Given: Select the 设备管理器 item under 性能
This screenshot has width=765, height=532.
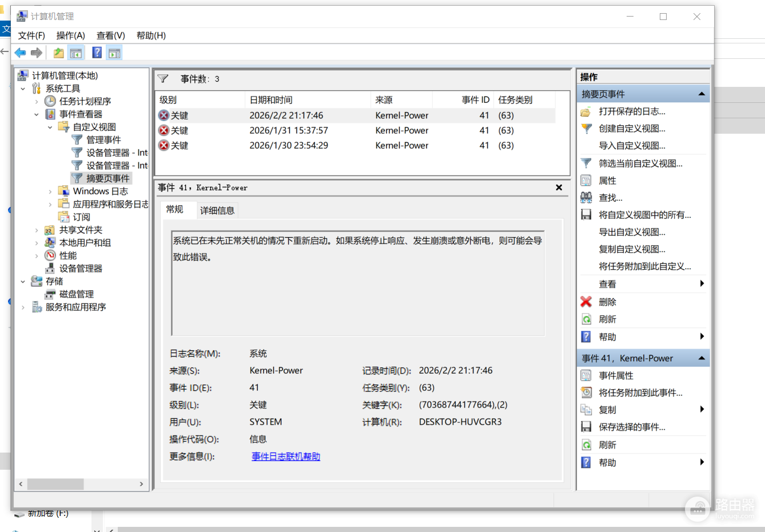Looking at the screenshot, I should (81, 269).
